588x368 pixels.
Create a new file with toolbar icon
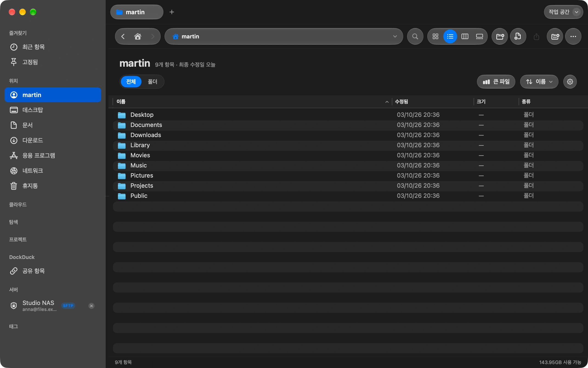tap(518, 37)
